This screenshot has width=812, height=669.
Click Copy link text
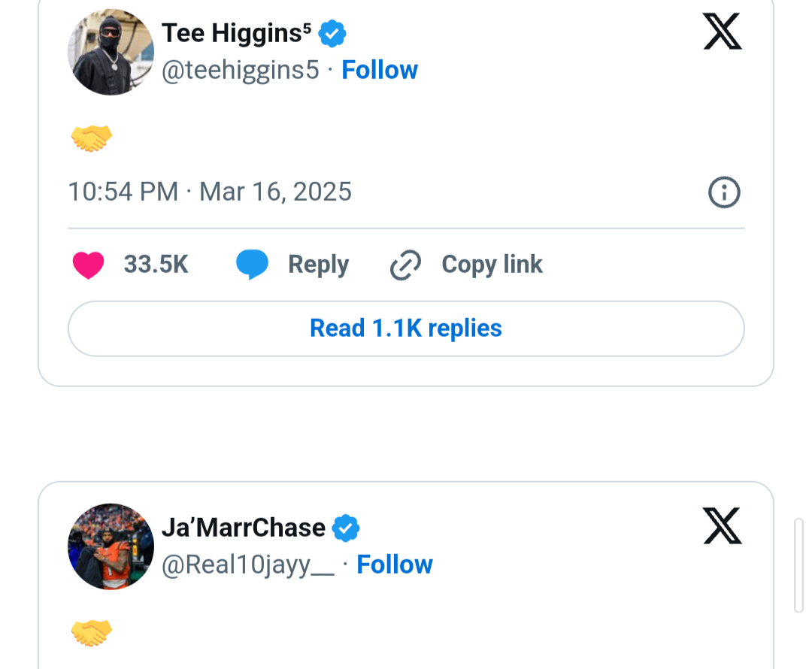(x=492, y=265)
